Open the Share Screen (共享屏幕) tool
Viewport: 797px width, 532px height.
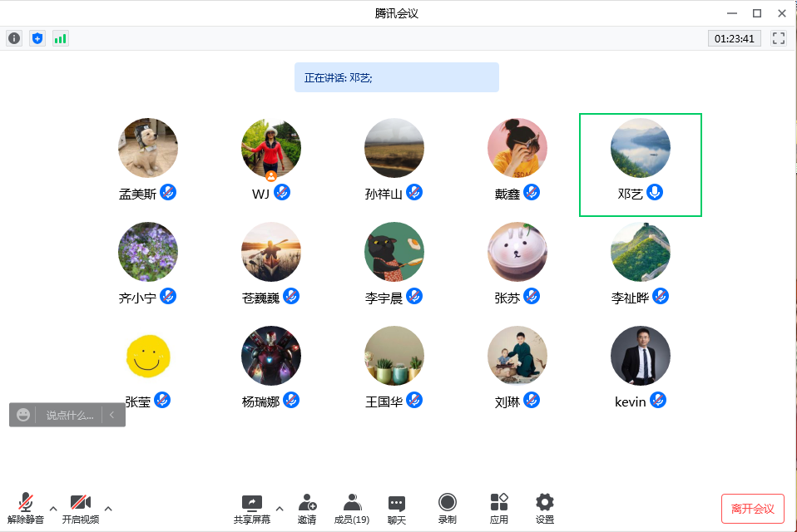click(x=251, y=509)
